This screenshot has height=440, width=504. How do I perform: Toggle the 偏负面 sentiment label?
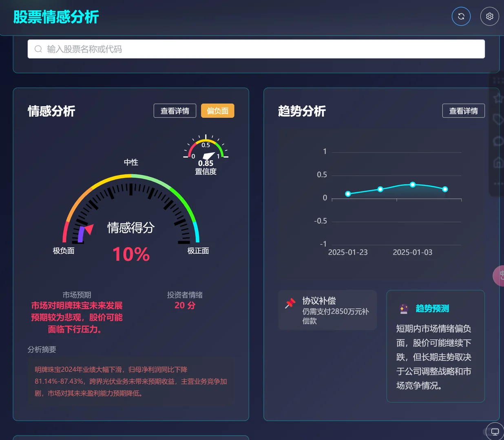click(x=217, y=110)
